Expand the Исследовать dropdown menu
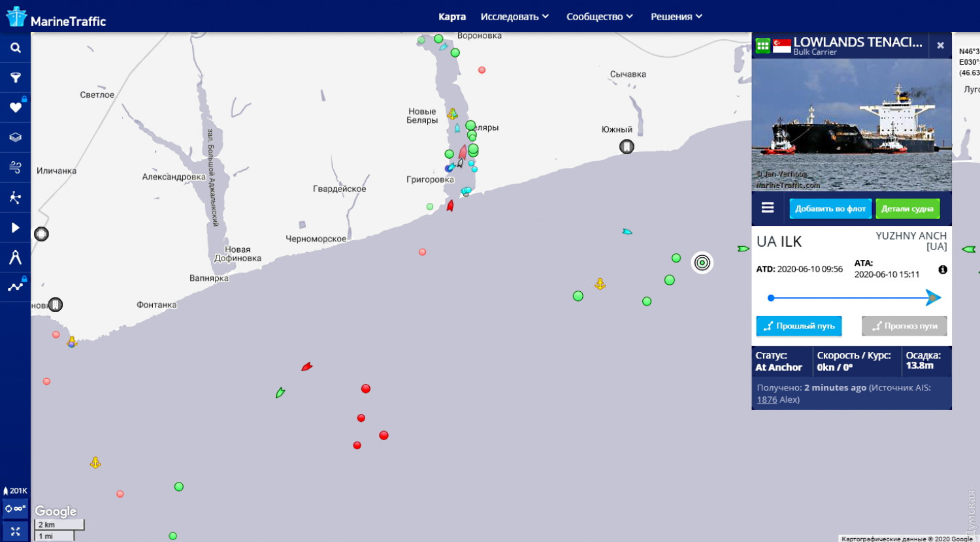 click(x=514, y=16)
